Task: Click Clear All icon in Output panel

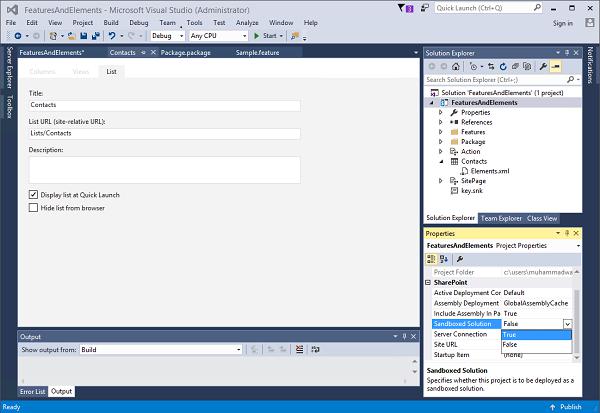Action: pyautogui.click(x=299, y=349)
